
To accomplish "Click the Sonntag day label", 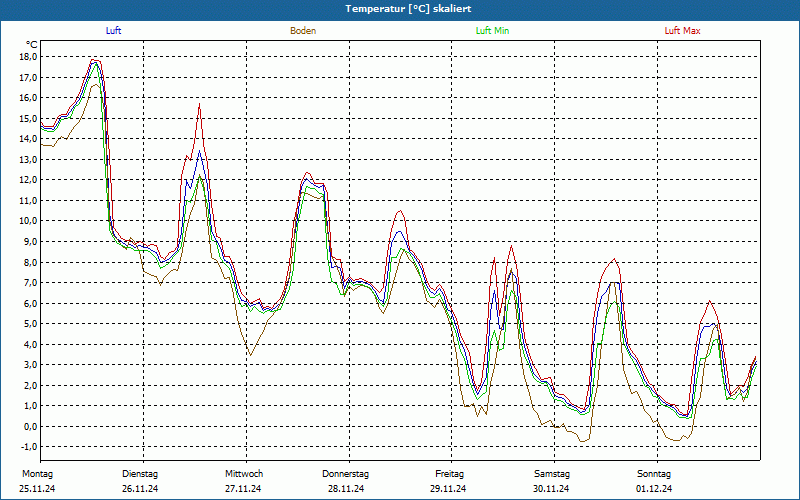I will pos(654,474).
